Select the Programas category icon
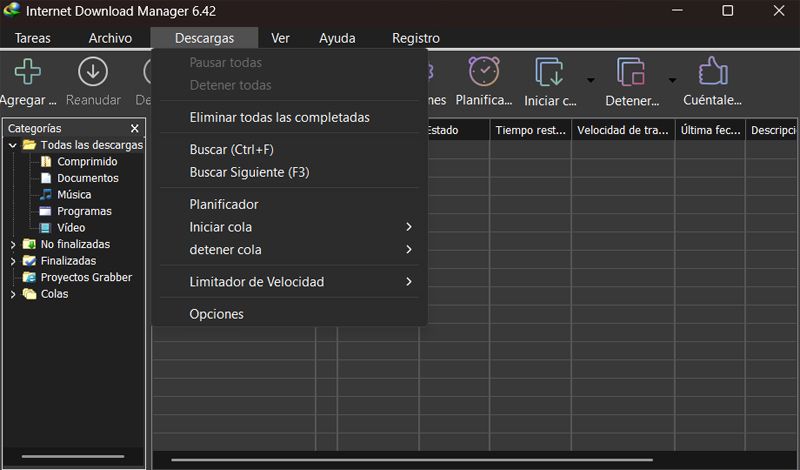The image size is (800, 470). pos(45,211)
